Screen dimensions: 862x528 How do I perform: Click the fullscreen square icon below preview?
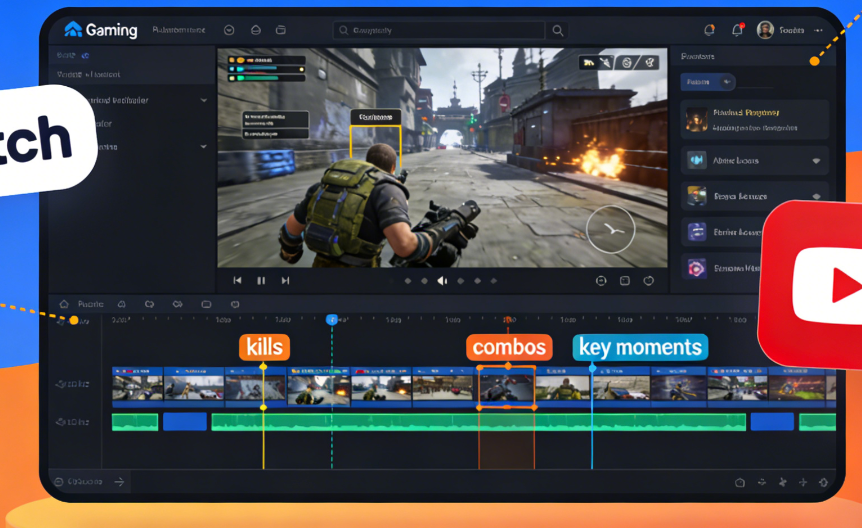625,281
